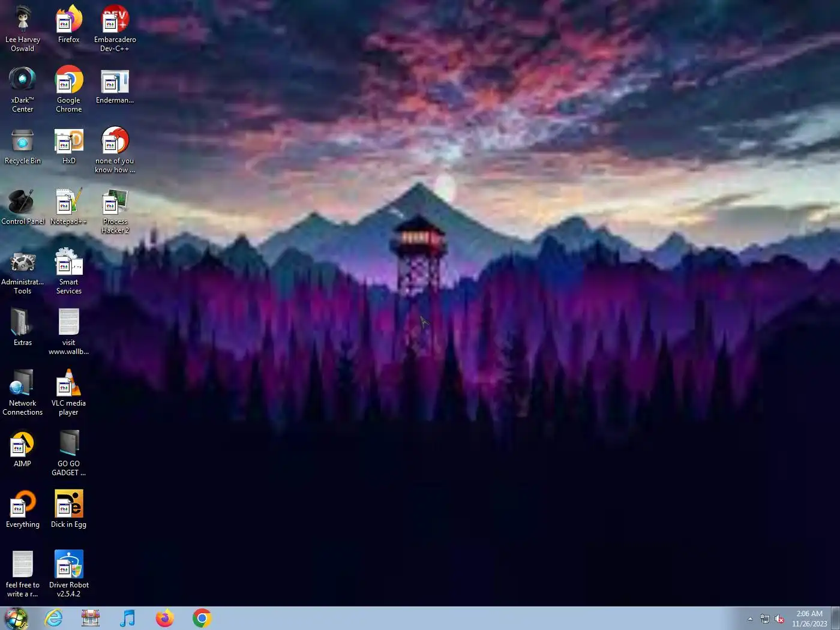
Task: Open the Smart Services shortcut
Action: [69, 271]
